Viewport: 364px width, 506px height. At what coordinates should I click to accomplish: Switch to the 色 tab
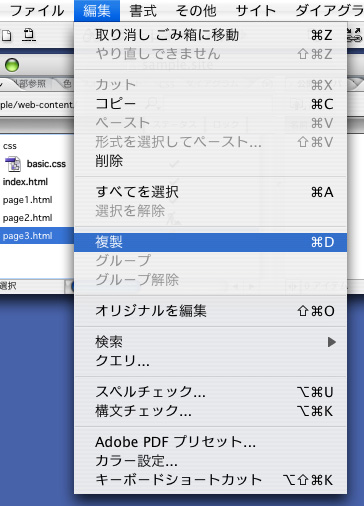point(67,83)
